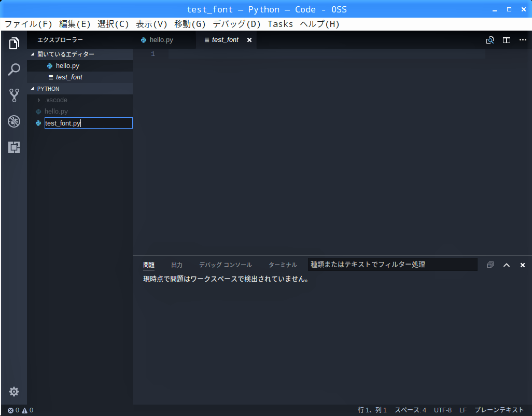Click the スペース: 4 indentation status
532x416 pixels.
tap(410, 410)
